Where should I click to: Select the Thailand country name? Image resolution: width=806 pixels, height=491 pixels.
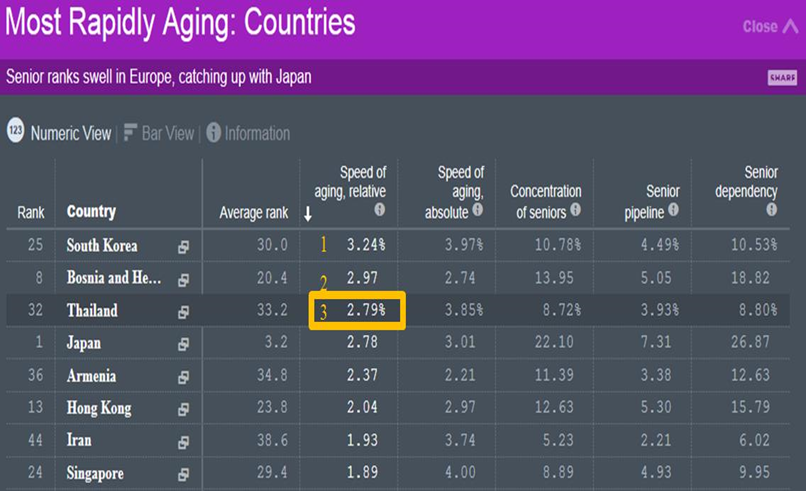[92, 311]
